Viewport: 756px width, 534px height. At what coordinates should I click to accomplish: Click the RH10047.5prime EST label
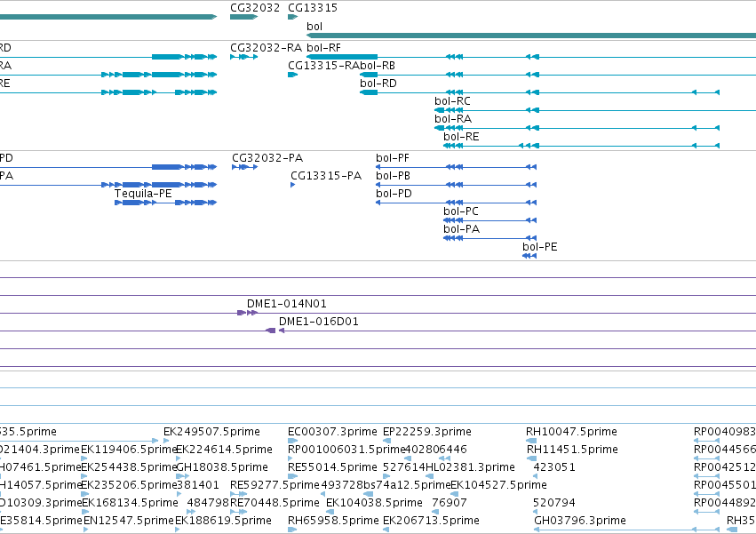pyautogui.click(x=571, y=432)
